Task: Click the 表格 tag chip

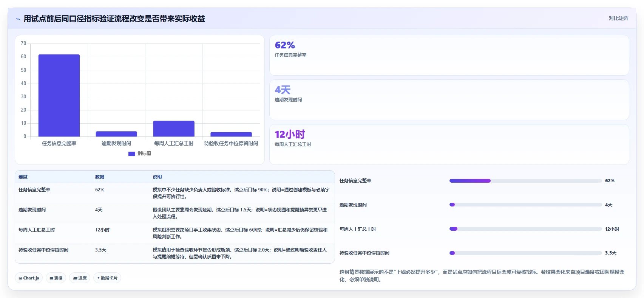Action: (56, 278)
